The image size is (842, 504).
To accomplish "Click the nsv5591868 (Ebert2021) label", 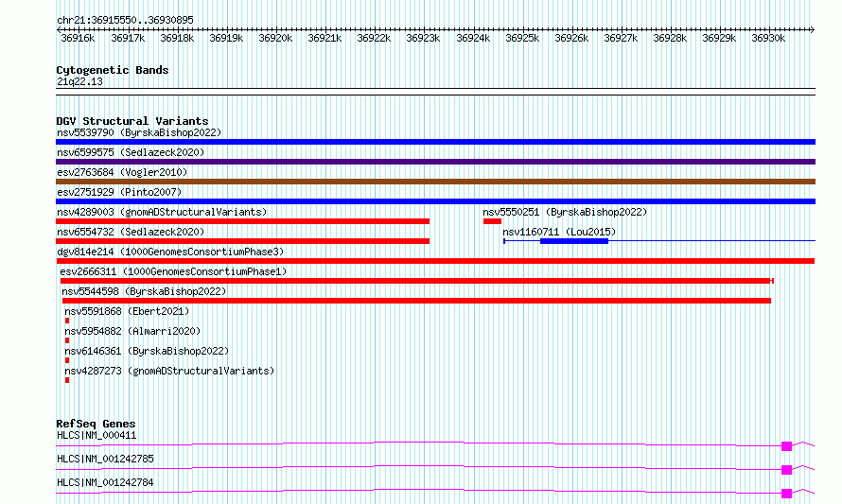I will tap(127, 311).
